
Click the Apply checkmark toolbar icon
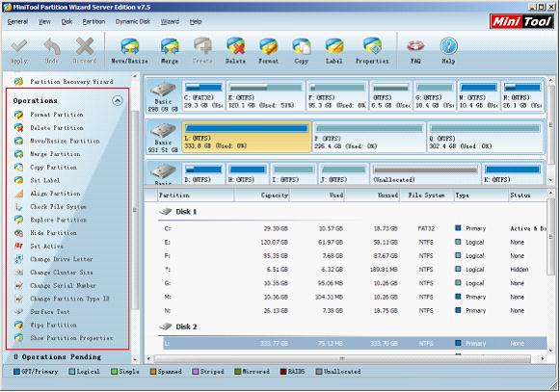click(x=19, y=47)
